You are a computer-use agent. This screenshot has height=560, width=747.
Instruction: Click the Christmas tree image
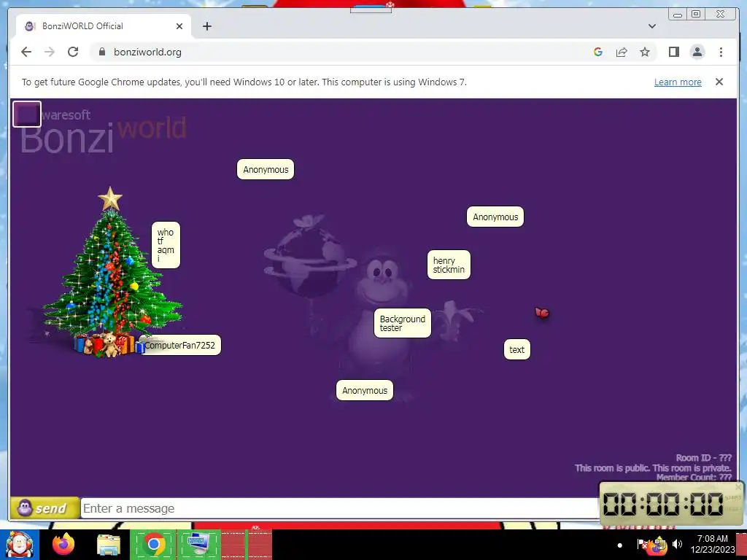click(x=112, y=273)
